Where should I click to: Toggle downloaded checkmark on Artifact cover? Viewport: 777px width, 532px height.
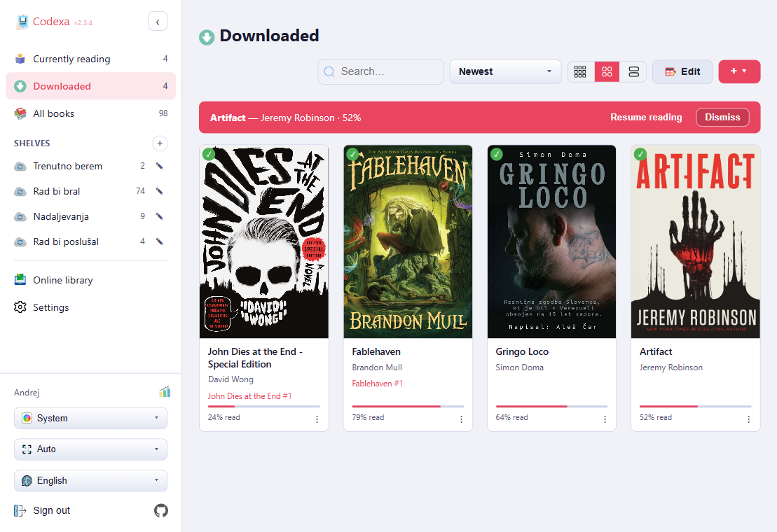coord(640,154)
